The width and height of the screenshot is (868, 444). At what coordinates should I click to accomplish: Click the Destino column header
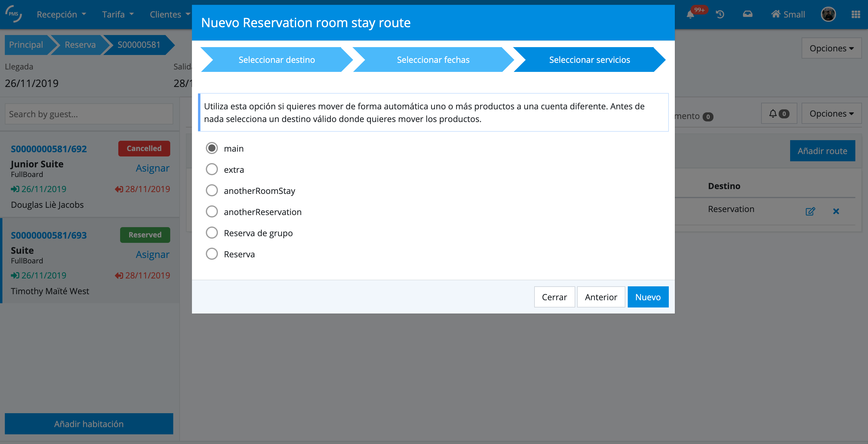724,186
